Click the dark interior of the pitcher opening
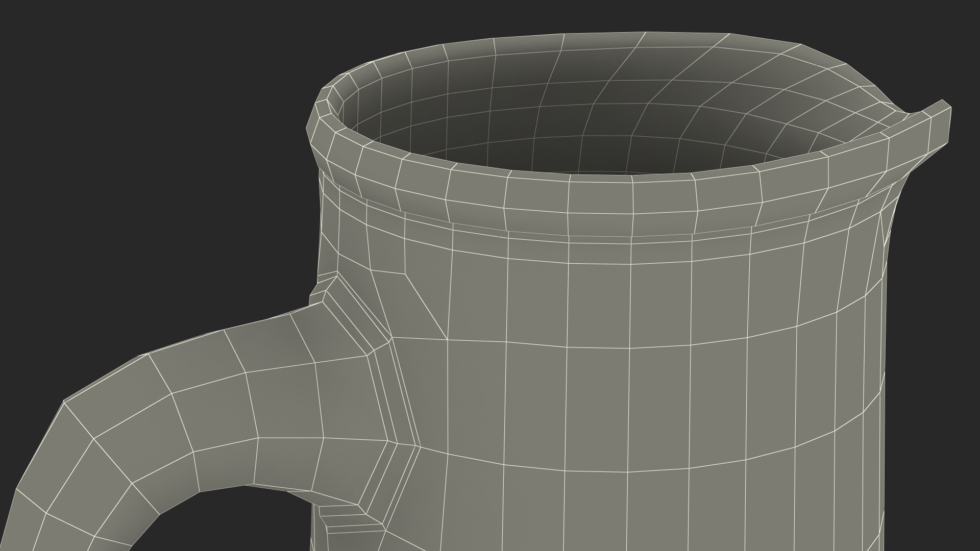Image resolution: width=980 pixels, height=551 pixels. coord(561,148)
